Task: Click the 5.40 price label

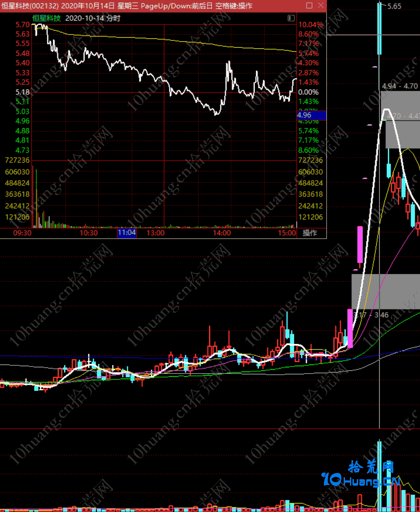Action: click(x=23, y=63)
